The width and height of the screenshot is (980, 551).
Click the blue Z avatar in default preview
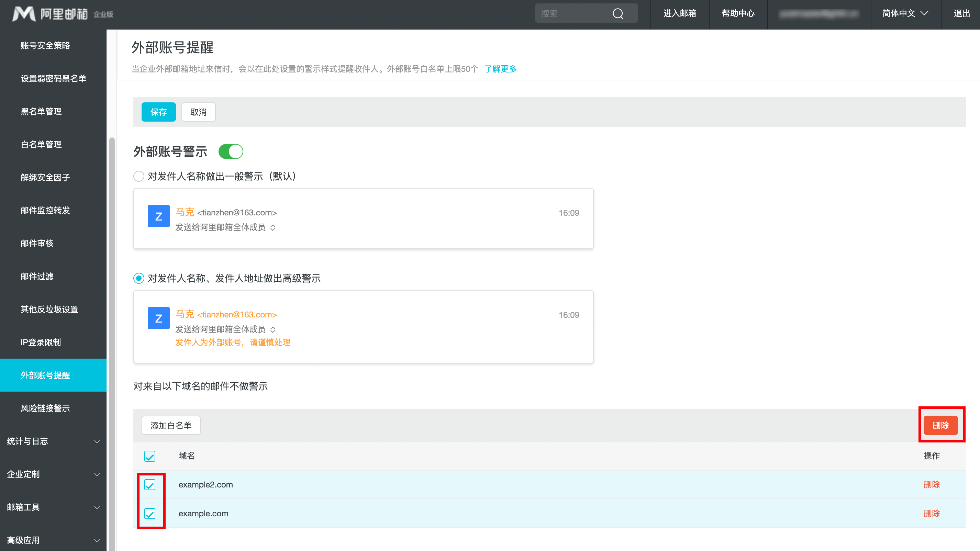point(158,216)
